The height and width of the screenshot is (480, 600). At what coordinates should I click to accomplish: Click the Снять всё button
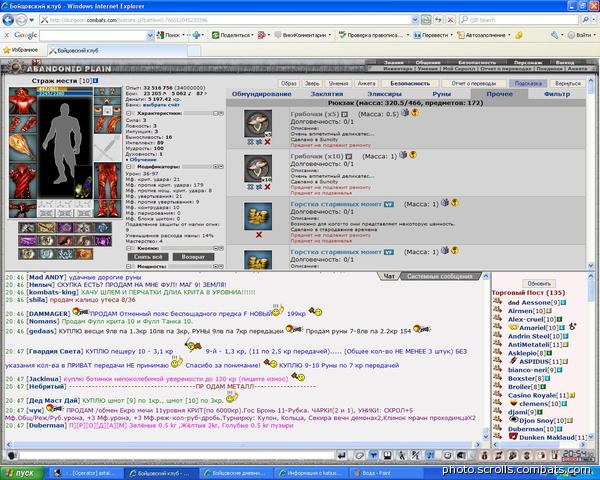click(148, 257)
